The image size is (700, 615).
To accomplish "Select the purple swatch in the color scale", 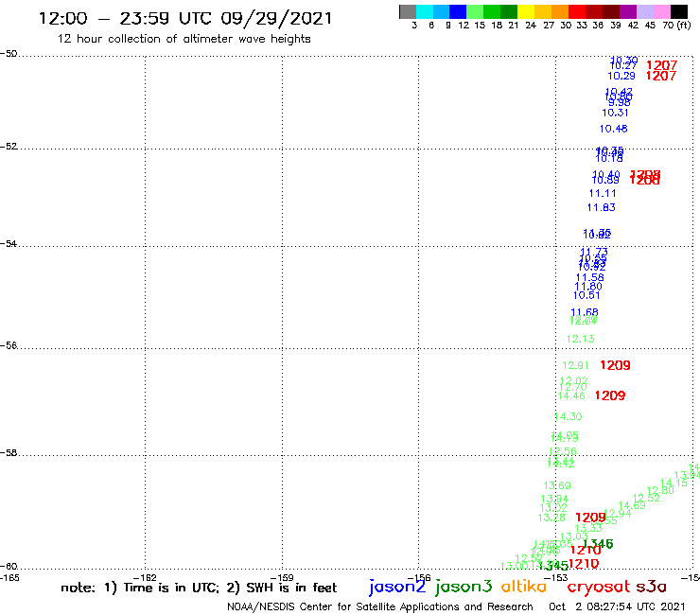I will [628, 11].
